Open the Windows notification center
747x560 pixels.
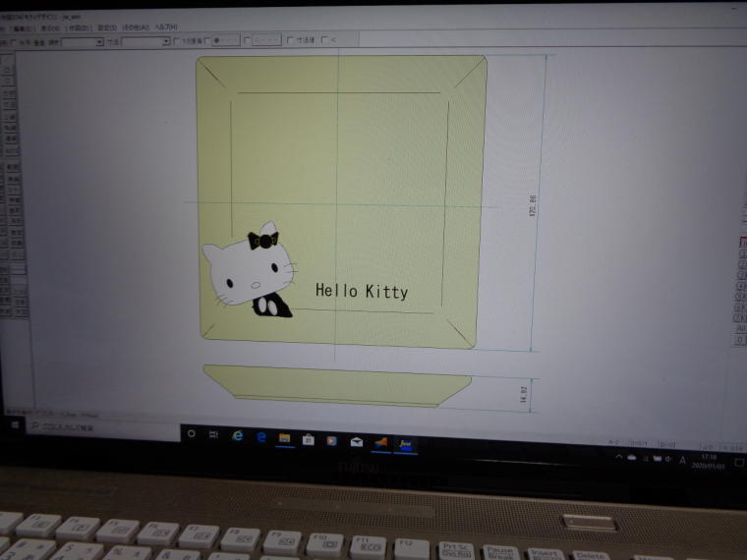coord(739,463)
